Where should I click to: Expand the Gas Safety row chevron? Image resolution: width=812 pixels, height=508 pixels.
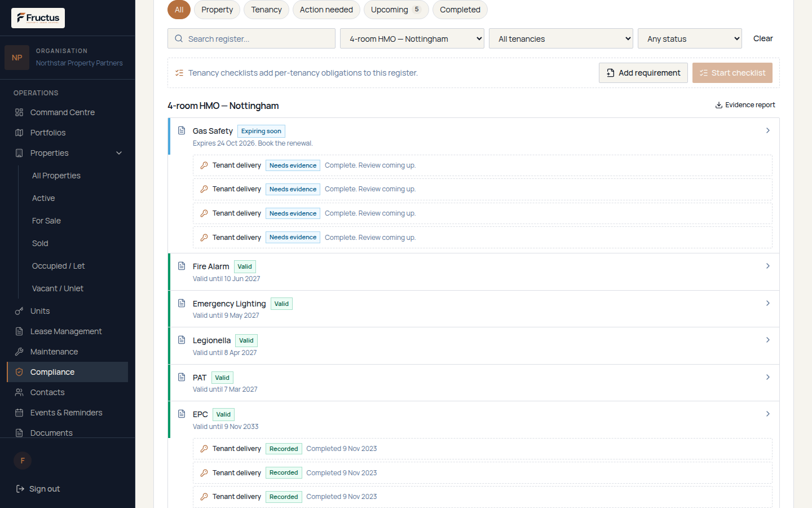point(768,130)
